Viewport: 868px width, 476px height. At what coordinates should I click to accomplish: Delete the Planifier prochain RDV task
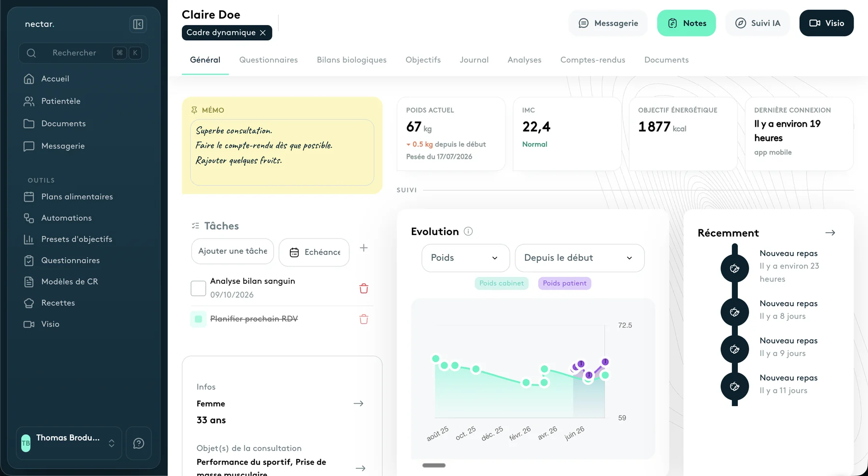[x=364, y=319]
